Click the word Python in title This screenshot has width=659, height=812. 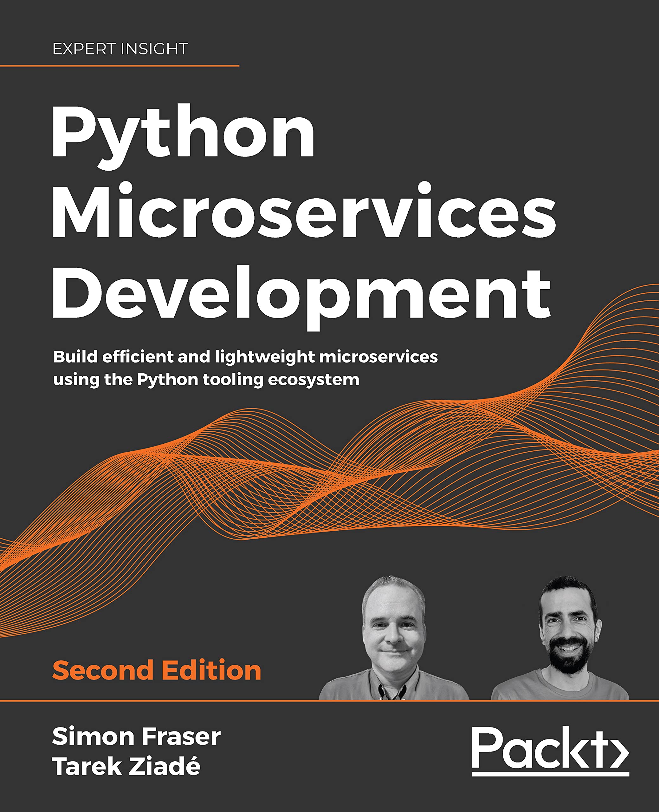coord(183,133)
